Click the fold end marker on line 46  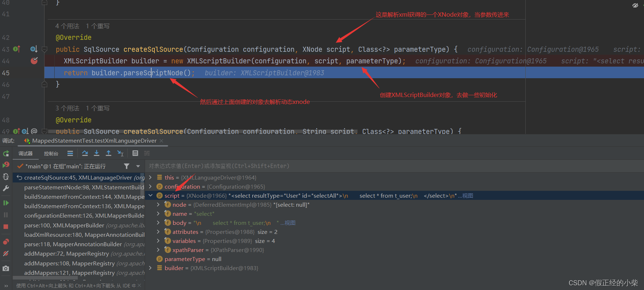point(45,84)
